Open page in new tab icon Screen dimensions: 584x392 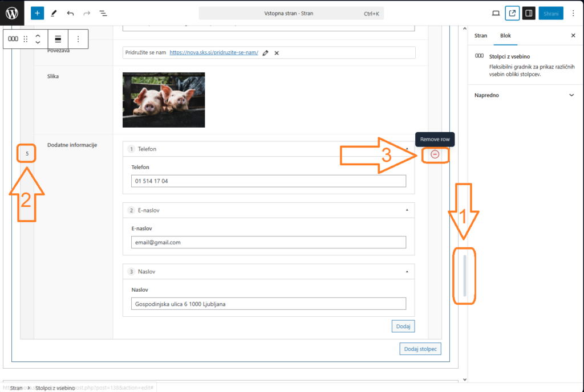click(x=512, y=13)
